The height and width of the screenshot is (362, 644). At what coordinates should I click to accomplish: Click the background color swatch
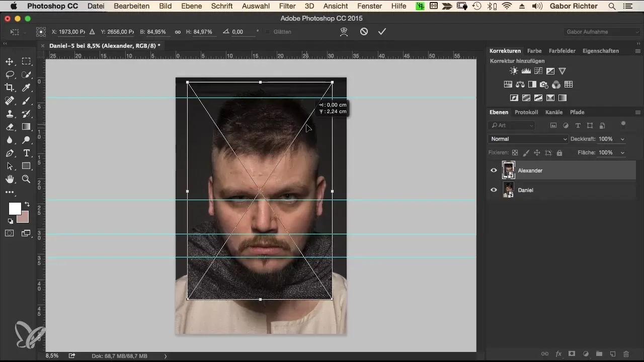(x=24, y=217)
